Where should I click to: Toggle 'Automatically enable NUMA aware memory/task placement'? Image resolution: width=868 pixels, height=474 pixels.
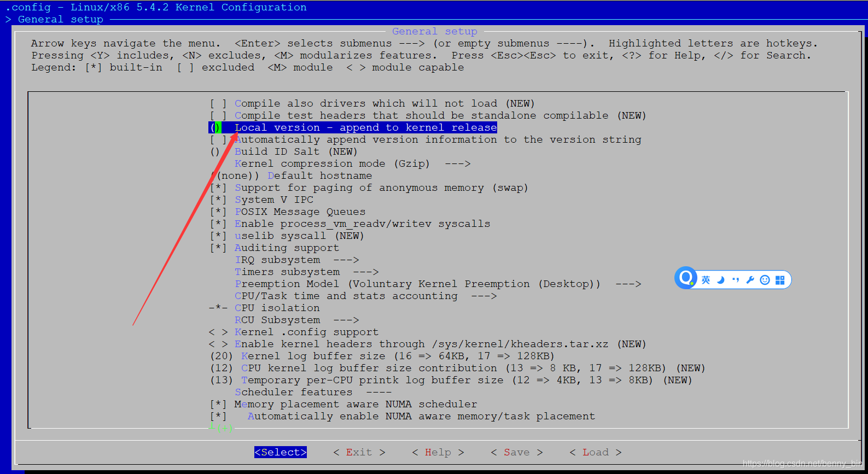coord(403,416)
